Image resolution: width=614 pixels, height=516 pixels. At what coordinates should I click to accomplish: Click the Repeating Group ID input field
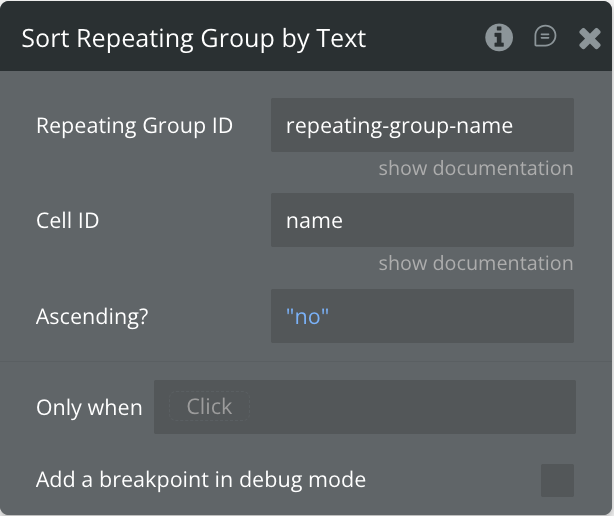(422, 125)
